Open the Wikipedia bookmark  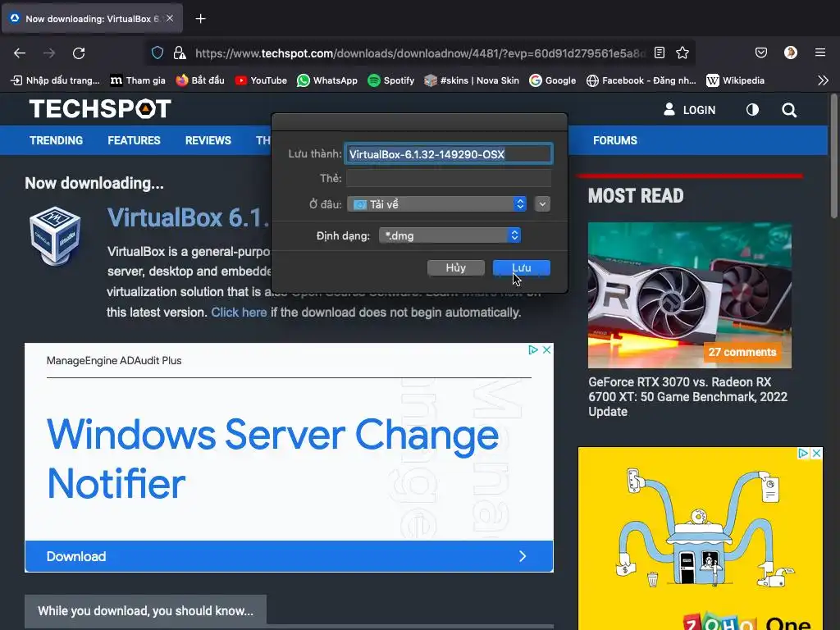click(x=736, y=80)
